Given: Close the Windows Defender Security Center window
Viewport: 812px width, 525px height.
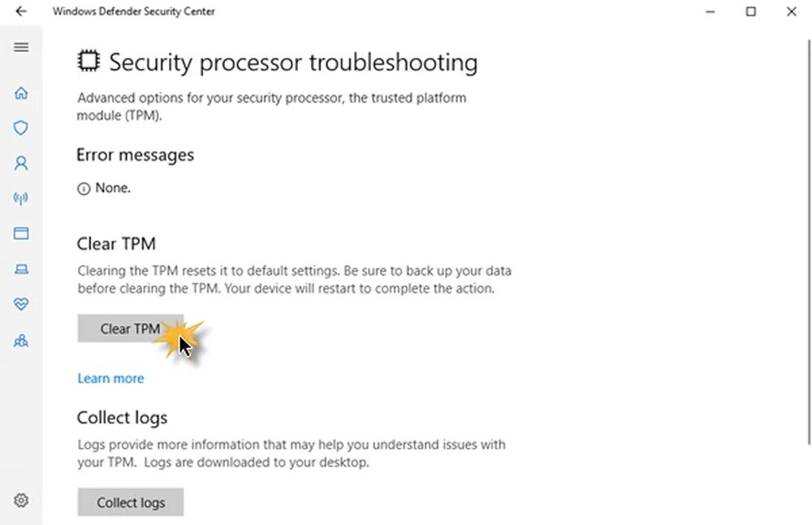Looking at the screenshot, I should point(792,11).
